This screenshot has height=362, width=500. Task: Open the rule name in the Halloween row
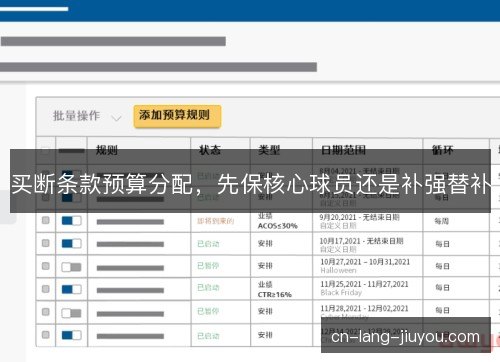coord(130,268)
